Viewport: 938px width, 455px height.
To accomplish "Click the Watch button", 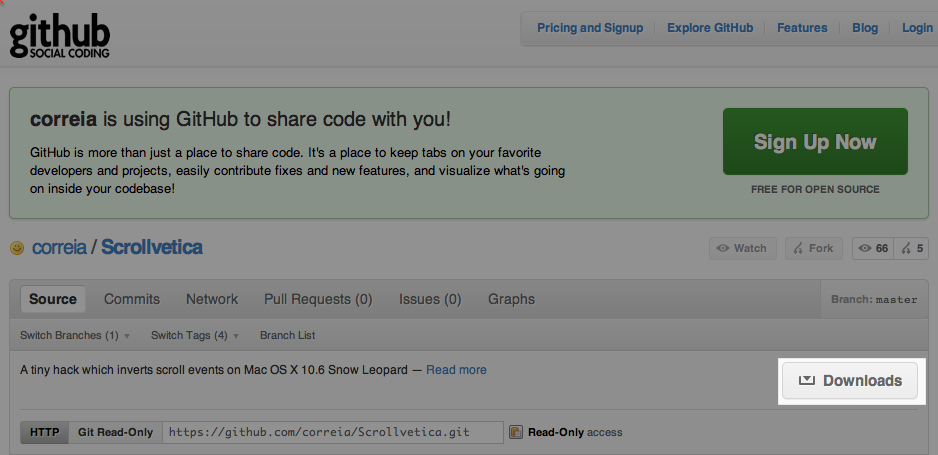I will point(742,249).
